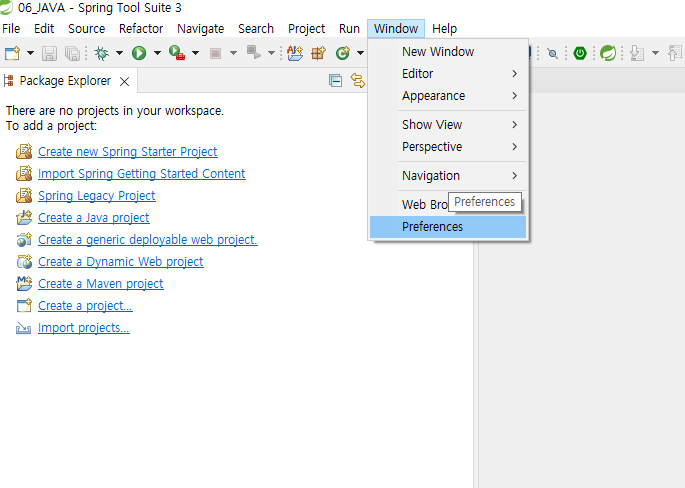Image resolution: width=685 pixels, height=488 pixels.
Task: Click the Package Explorer tab icon
Action: click(x=8, y=81)
